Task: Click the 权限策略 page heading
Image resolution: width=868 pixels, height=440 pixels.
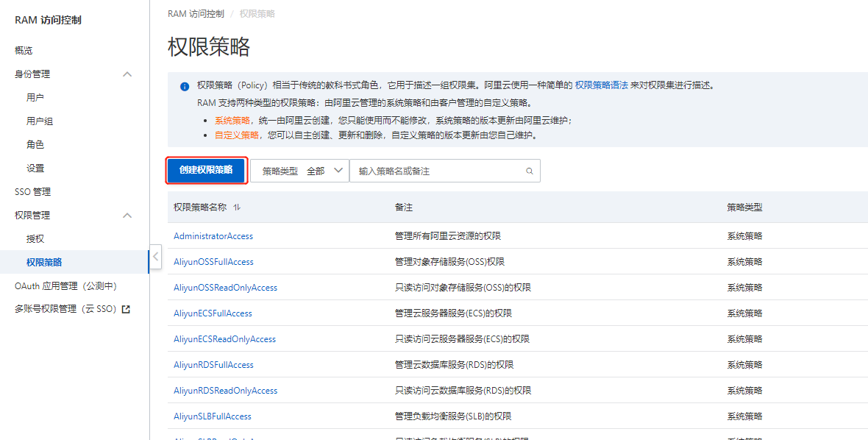Action: [209, 47]
